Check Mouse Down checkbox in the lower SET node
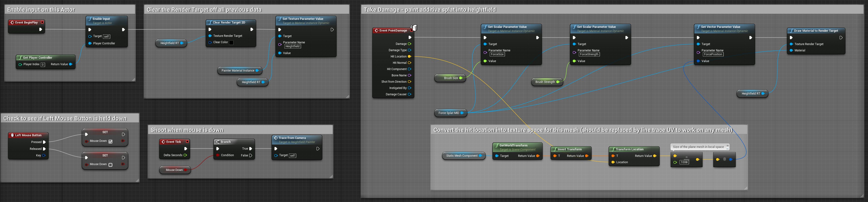The image size is (868, 202). (x=110, y=165)
